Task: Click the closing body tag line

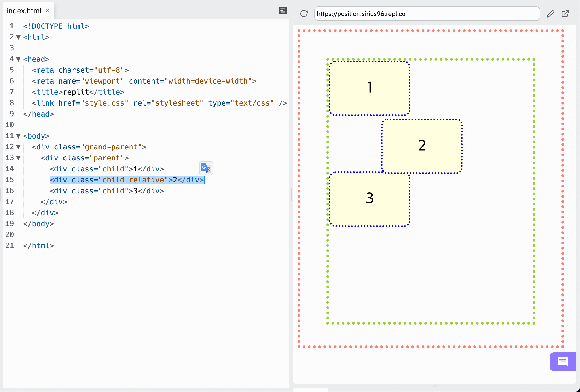Action: [x=38, y=224]
